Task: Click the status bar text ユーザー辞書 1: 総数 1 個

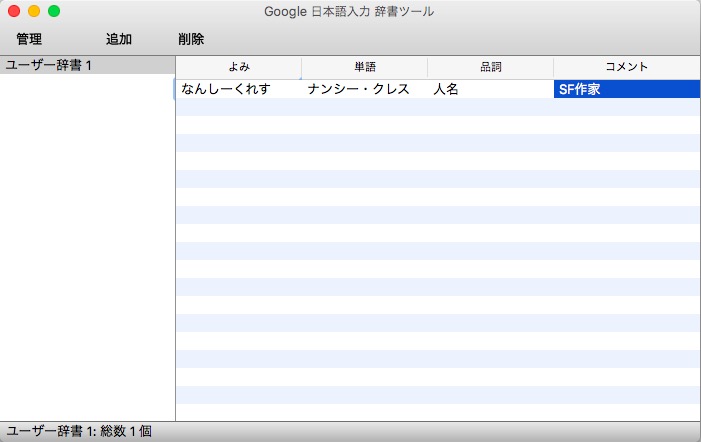Action: pos(79,431)
